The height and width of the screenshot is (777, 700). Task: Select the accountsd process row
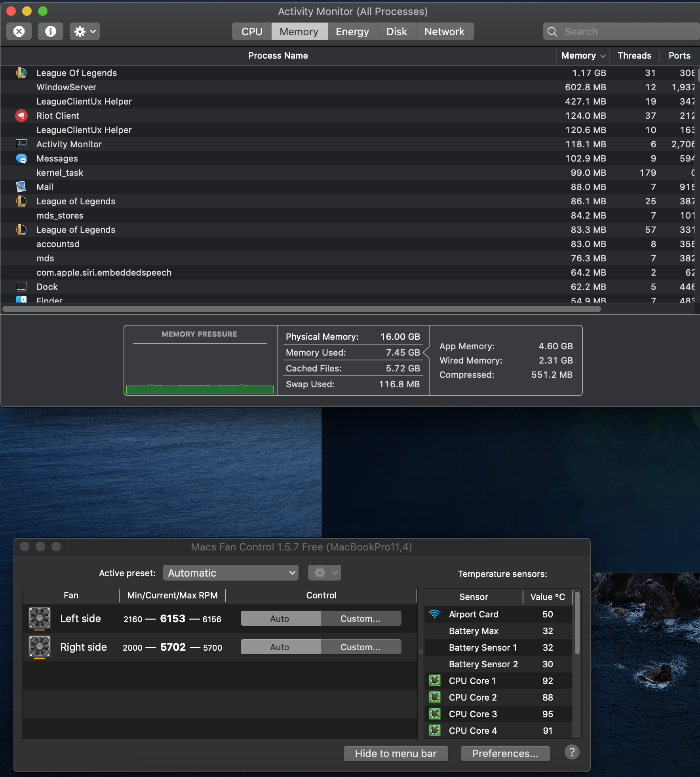(348, 244)
